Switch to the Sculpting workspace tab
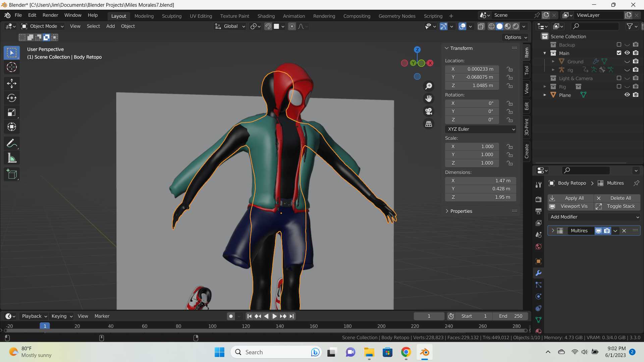644x362 pixels. click(171, 16)
